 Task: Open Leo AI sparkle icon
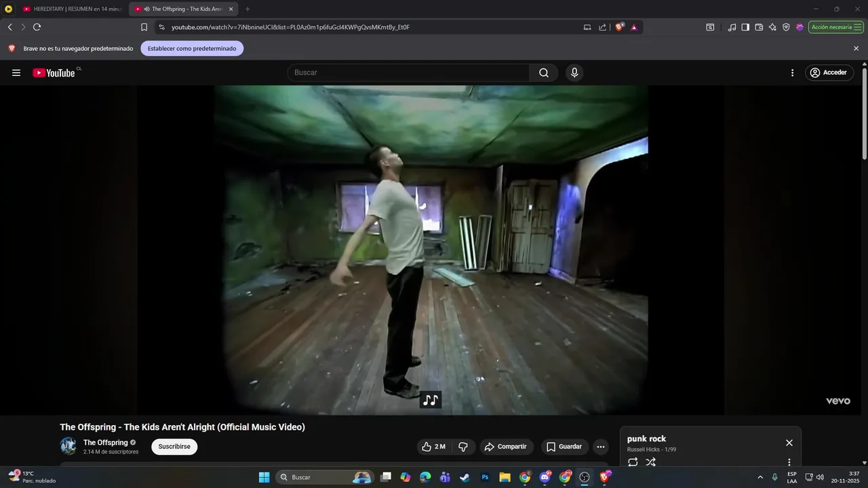(772, 27)
